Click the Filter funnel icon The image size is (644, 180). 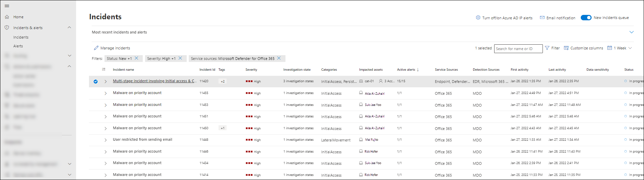click(x=547, y=48)
